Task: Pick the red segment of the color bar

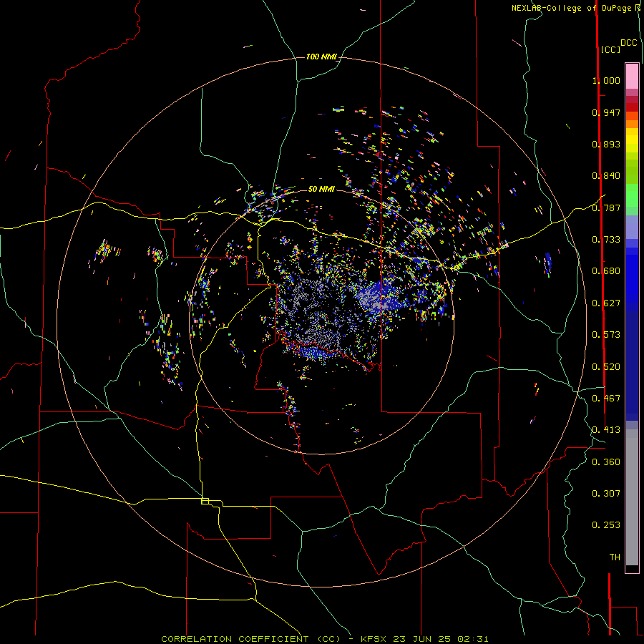Action: 632,107
